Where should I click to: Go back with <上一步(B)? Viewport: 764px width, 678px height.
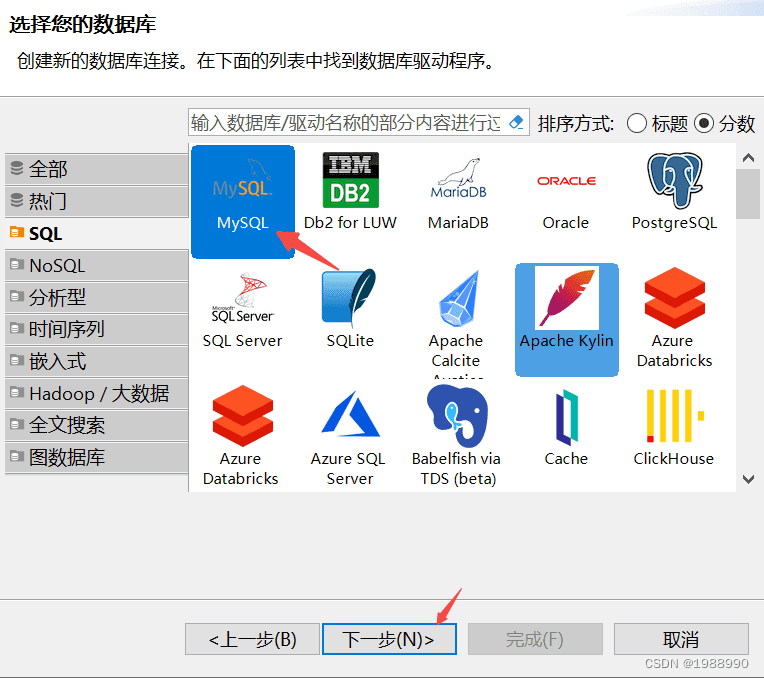pyautogui.click(x=252, y=639)
